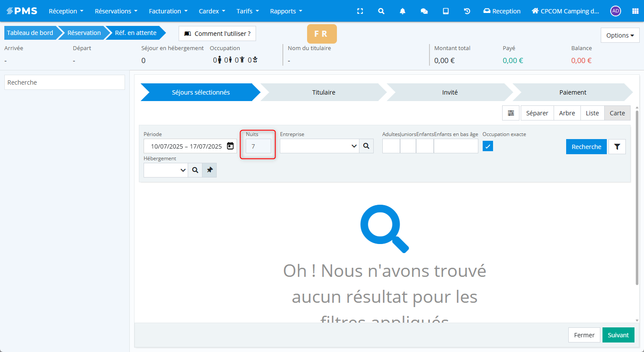
Task: Click the Suivant button
Action: pos(618,335)
